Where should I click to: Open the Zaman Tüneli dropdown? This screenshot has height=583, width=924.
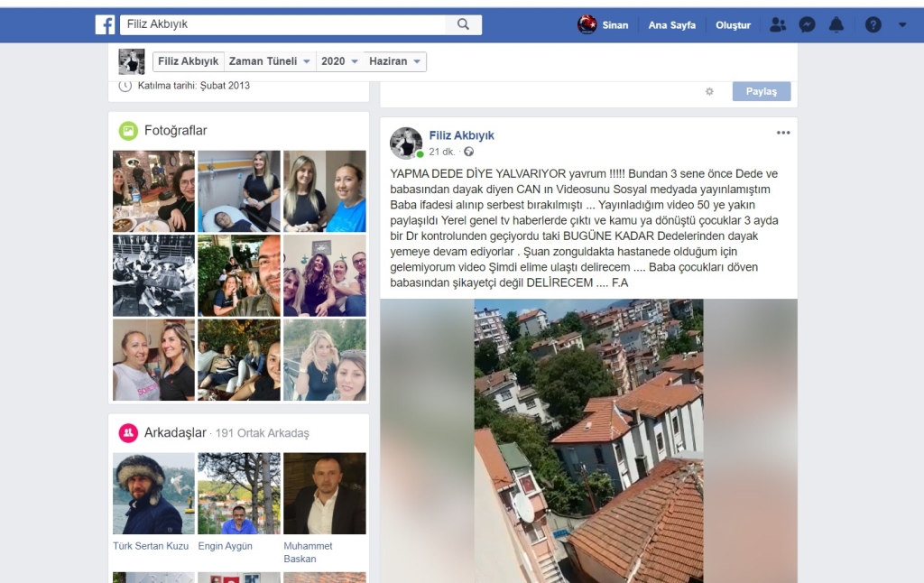click(270, 61)
